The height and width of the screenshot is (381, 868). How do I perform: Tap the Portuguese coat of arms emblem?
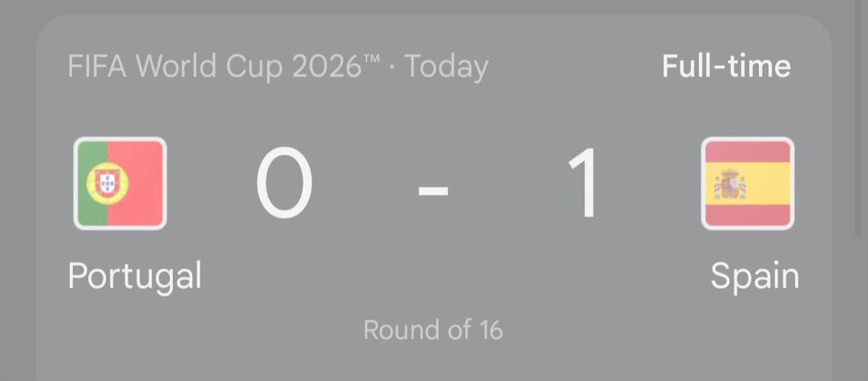pos(108,184)
